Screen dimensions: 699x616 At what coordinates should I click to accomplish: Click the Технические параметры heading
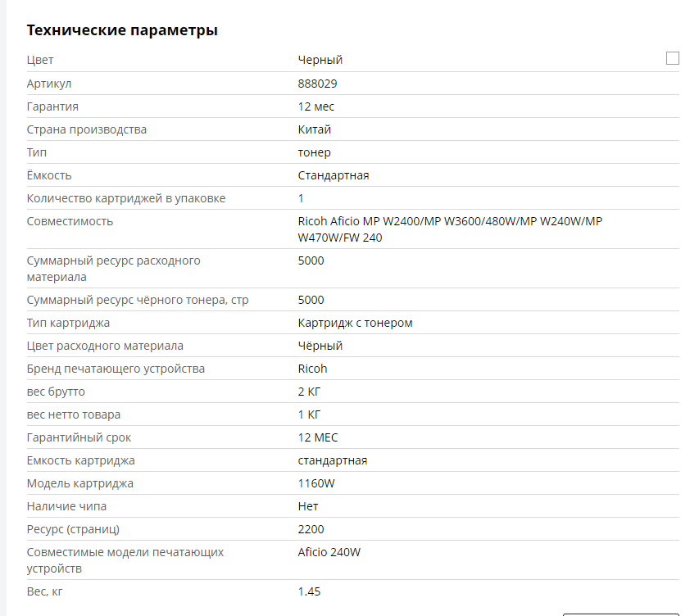(122, 29)
